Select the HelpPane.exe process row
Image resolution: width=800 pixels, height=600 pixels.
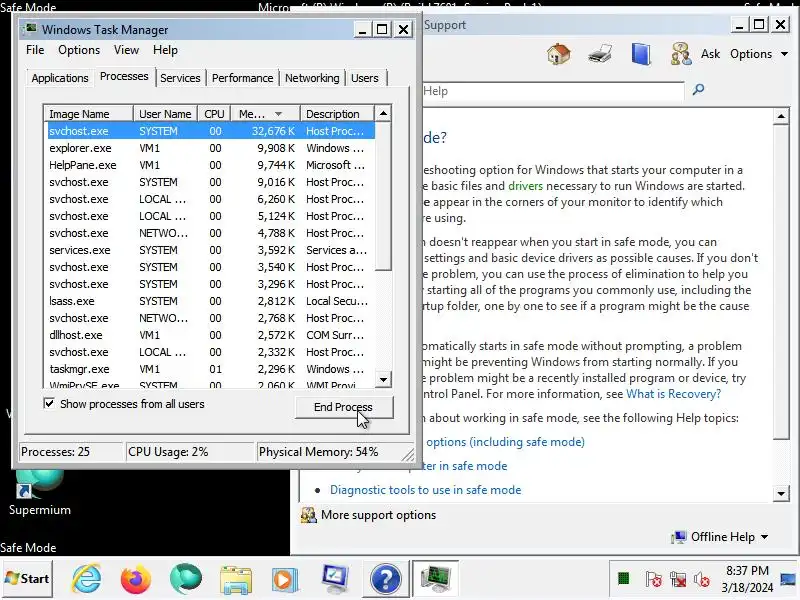[211, 165]
